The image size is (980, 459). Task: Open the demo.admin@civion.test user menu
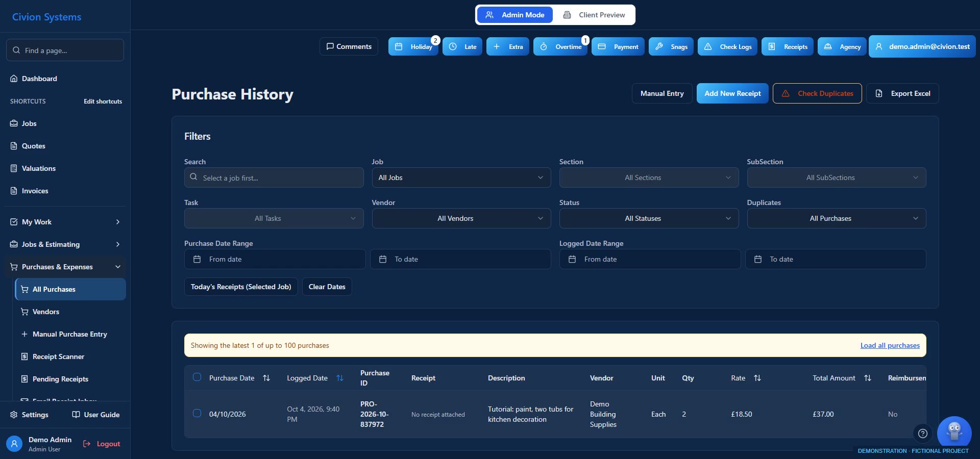[x=922, y=46]
